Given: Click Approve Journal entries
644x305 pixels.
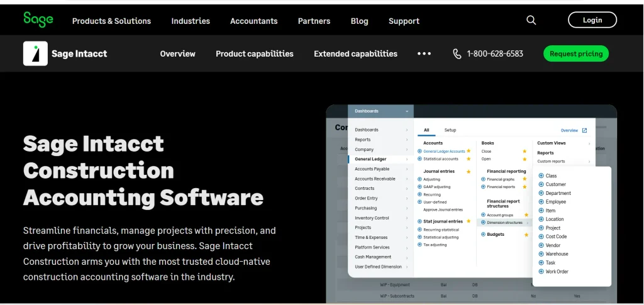Looking at the screenshot, I should [x=443, y=210].
